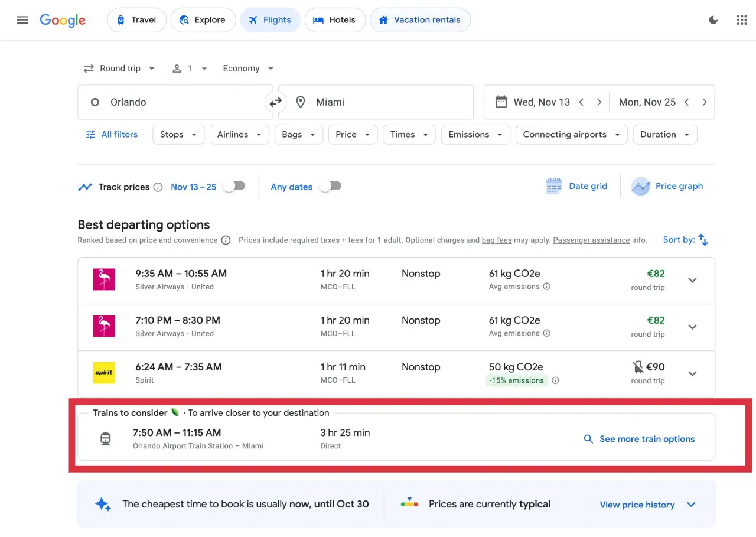Click Track prices info icon
Image resolution: width=756 pixels, height=537 pixels.
(158, 187)
